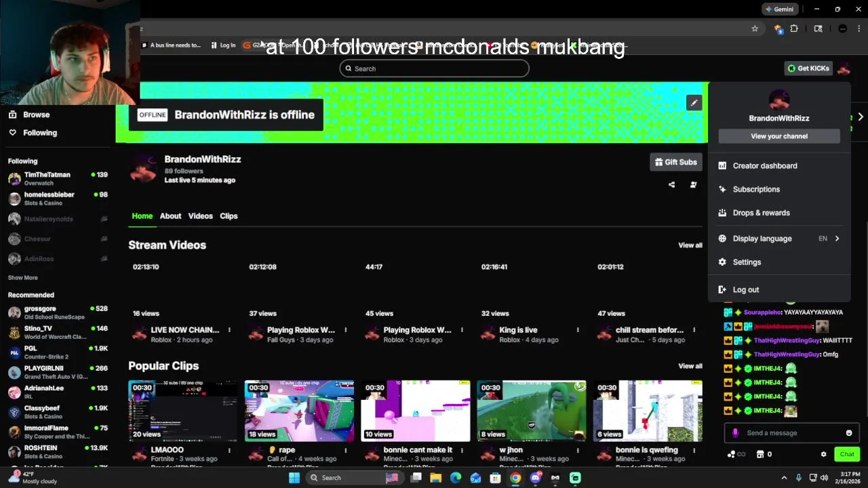Select Log out menu item
This screenshot has width=868, height=488.
[x=779, y=289]
